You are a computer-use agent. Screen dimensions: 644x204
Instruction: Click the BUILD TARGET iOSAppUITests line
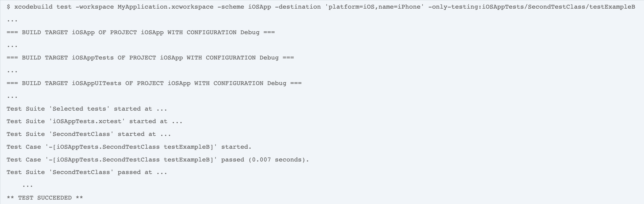click(154, 83)
